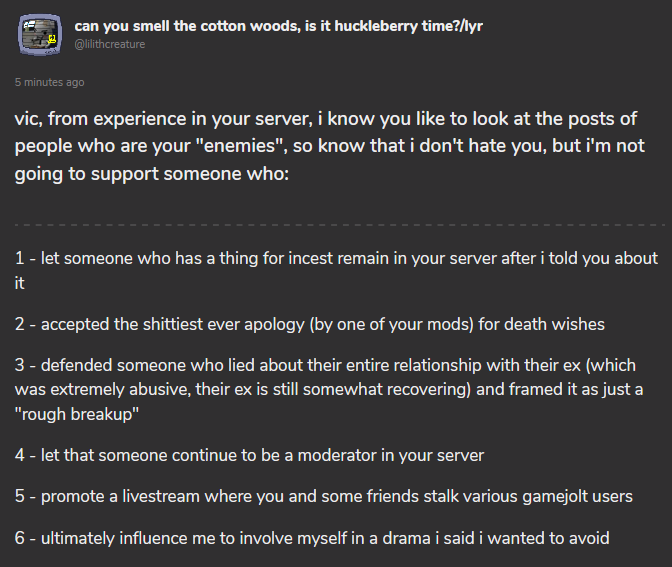Click list item 2 about the apology
Image resolution: width=672 pixels, height=567 pixels.
click(x=309, y=324)
